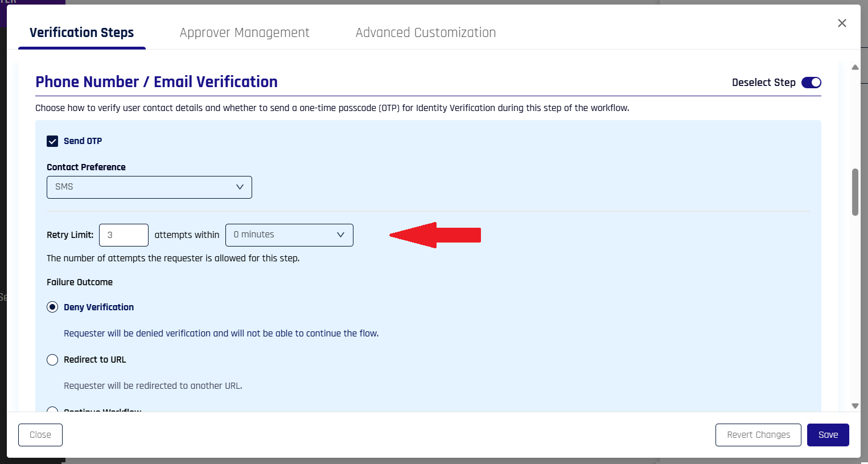Click the partially hidden third radio button
This screenshot has height=464, width=868.
click(x=52, y=410)
